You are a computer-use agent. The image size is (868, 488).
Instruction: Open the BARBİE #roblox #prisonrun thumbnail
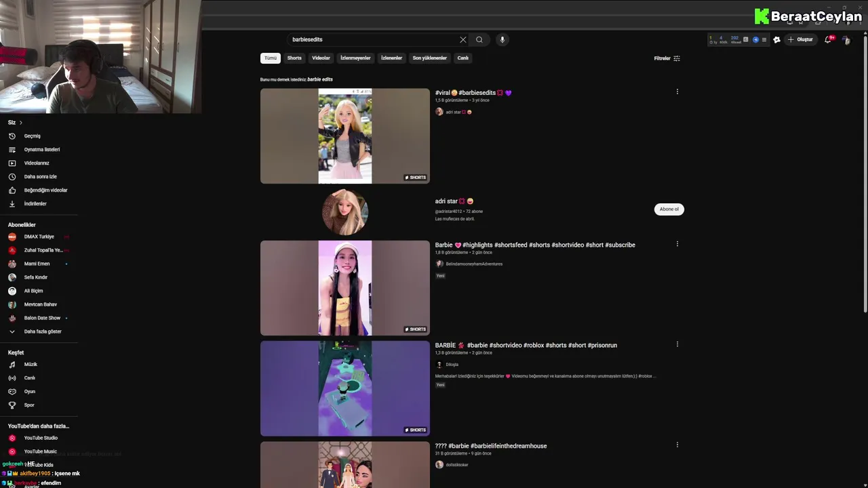345,388
